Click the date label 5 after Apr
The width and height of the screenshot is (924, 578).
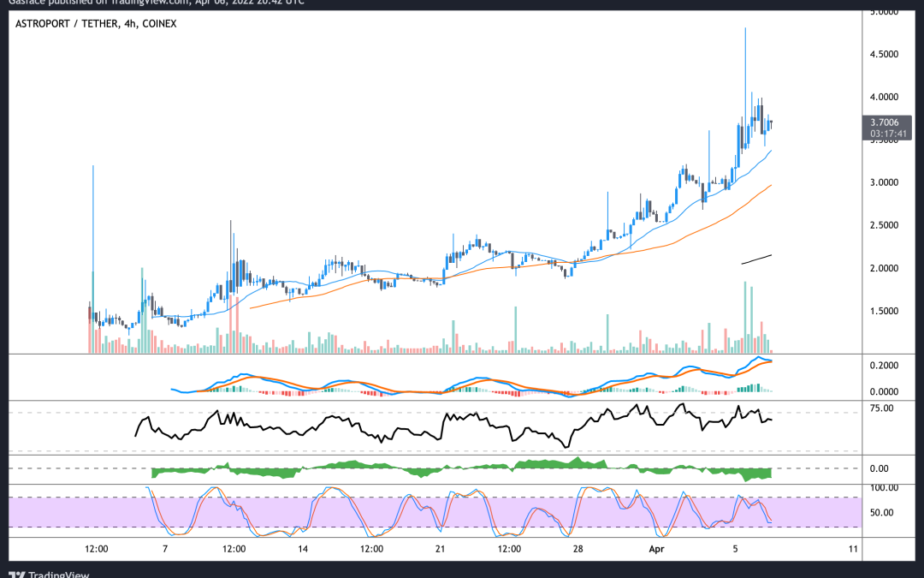[x=735, y=549]
